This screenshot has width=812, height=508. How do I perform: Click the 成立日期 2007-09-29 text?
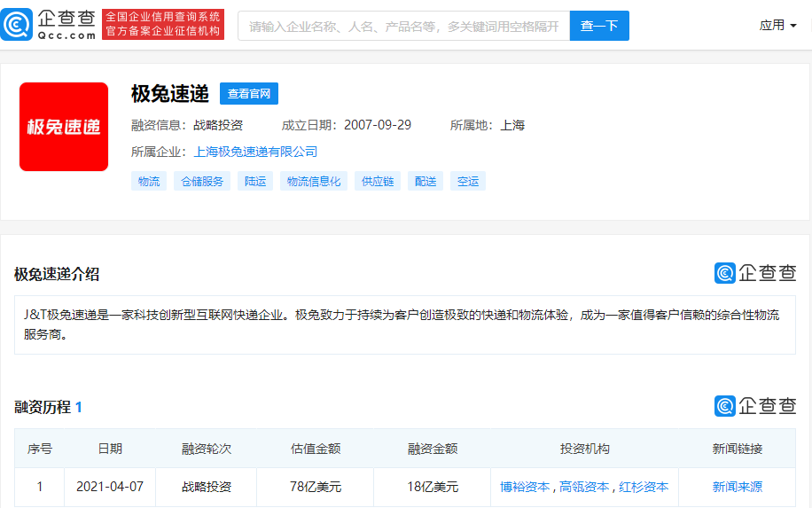pos(347,125)
